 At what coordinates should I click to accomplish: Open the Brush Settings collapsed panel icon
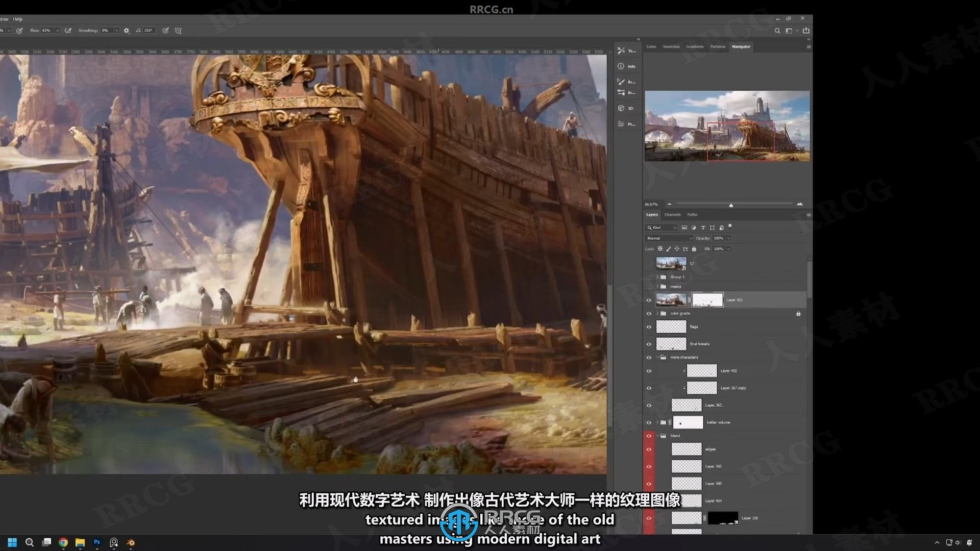pyautogui.click(x=621, y=93)
